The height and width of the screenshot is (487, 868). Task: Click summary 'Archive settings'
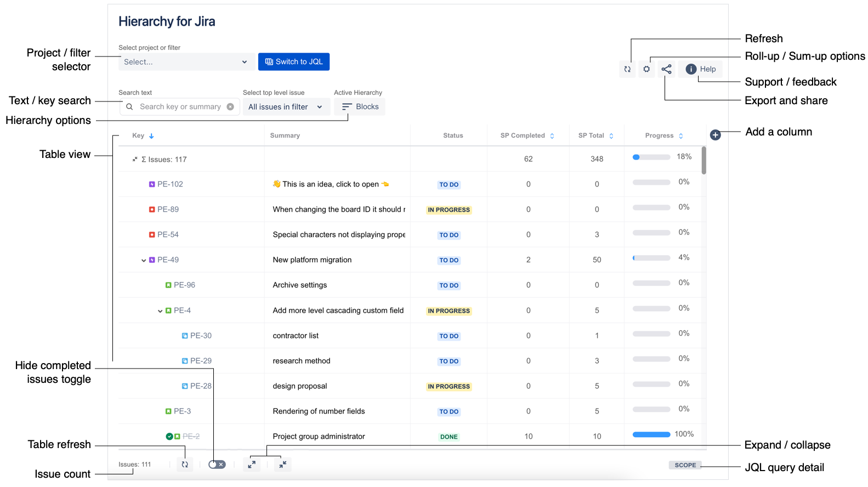[x=300, y=285]
